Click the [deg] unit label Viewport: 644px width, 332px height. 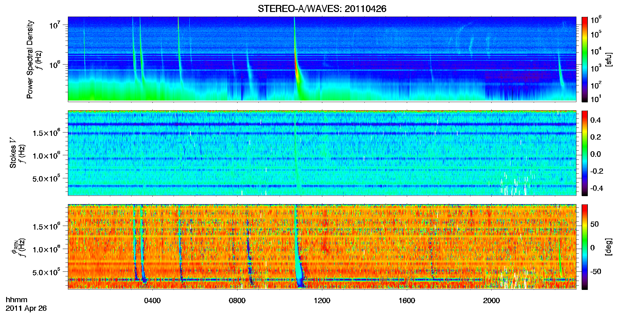[x=608, y=247]
